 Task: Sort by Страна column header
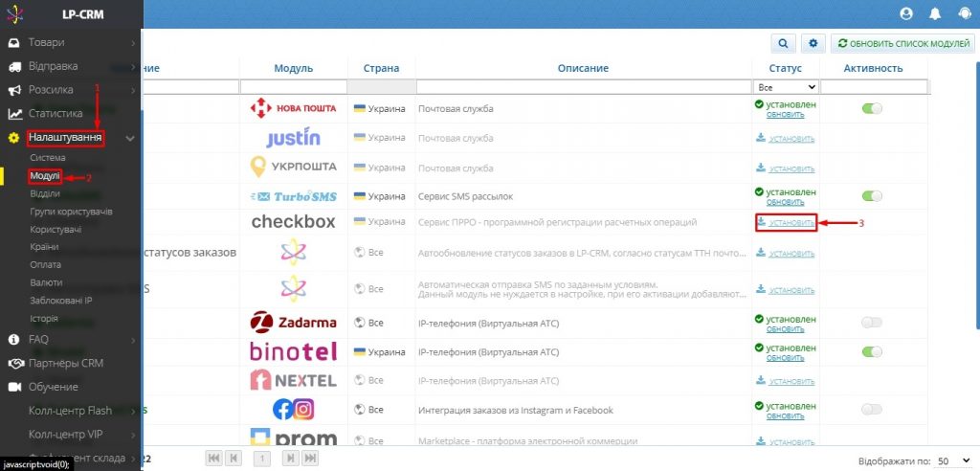click(381, 68)
